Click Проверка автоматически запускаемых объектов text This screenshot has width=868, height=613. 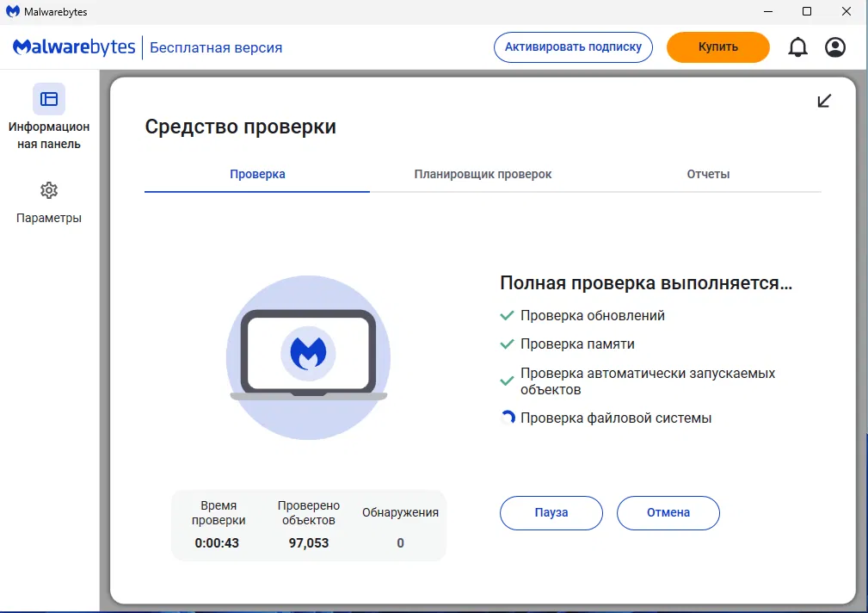[648, 381]
